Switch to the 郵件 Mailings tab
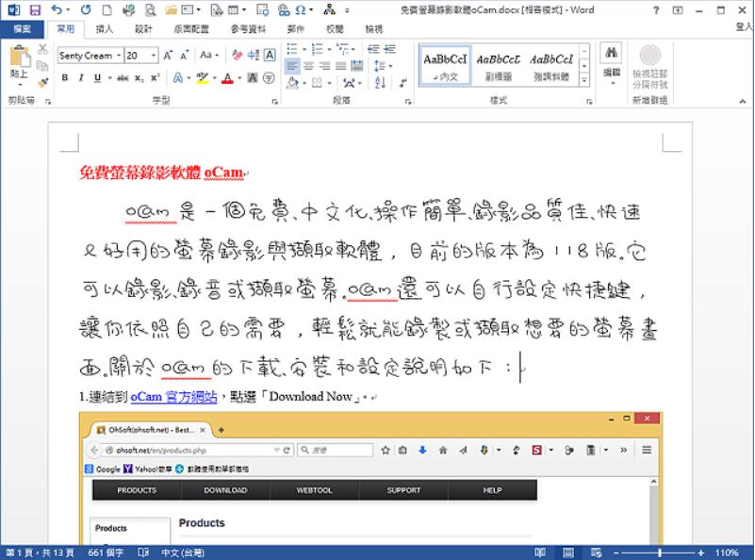This screenshot has width=755, height=560. [296, 29]
